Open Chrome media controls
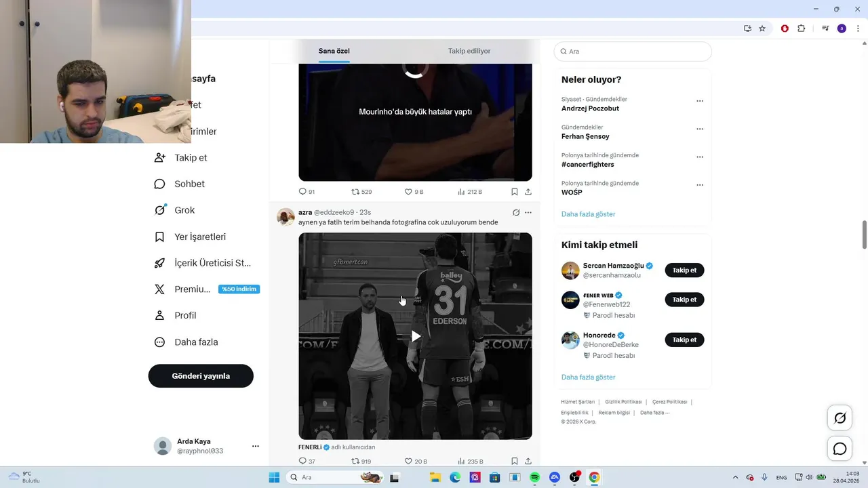The width and height of the screenshot is (868, 488). [825, 28]
